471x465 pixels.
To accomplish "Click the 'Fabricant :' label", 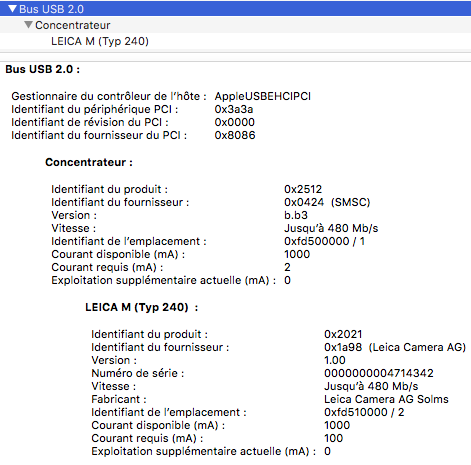I will click(x=119, y=399).
